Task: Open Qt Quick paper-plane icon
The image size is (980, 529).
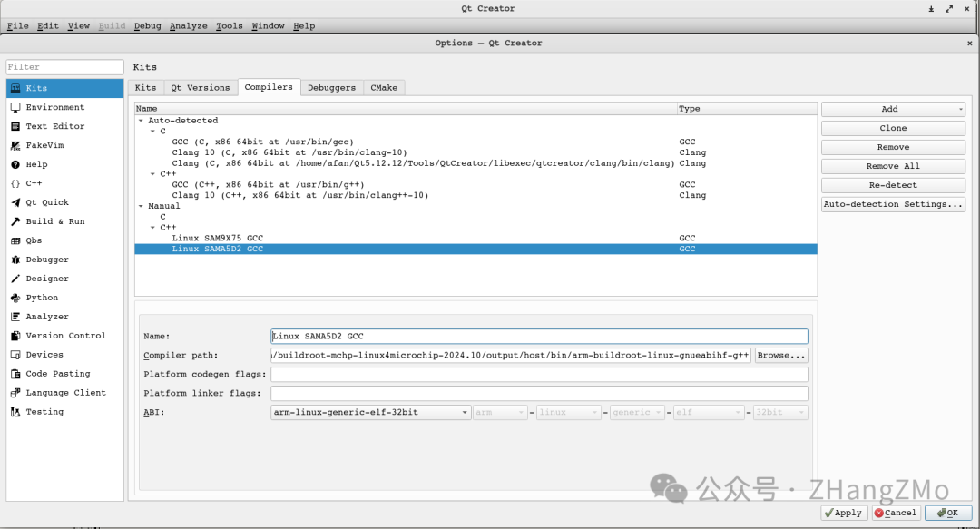Action: click(x=15, y=202)
